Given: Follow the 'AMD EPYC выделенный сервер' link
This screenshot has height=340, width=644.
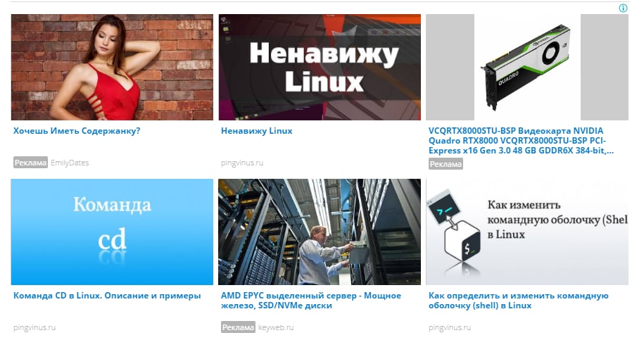Looking at the screenshot, I should coord(311,301).
